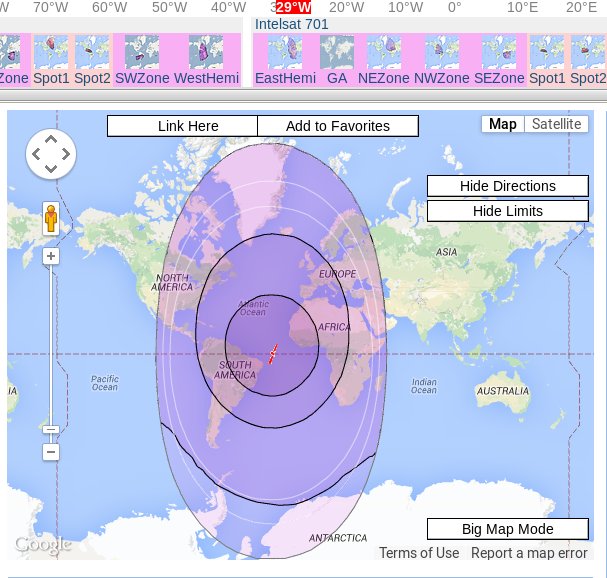This screenshot has height=578, width=607.
Task: Click Add to Favorites
Action: tap(338, 126)
